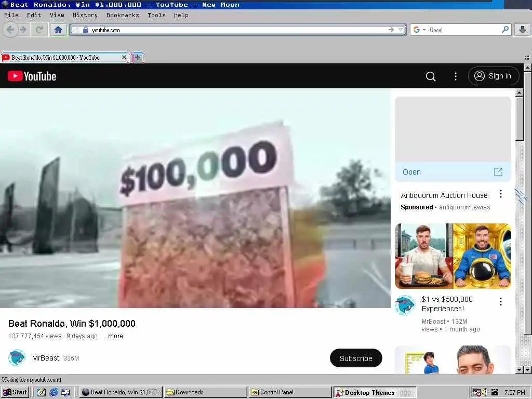The height and width of the screenshot is (399, 532).
Task: Reload the page with the refresh icon
Action: pyautogui.click(x=39, y=30)
